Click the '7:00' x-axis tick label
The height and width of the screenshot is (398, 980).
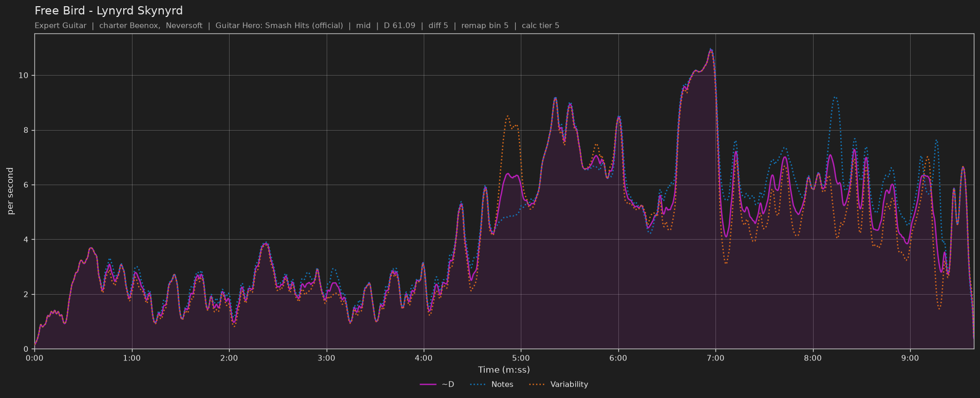tap(715, 358)
